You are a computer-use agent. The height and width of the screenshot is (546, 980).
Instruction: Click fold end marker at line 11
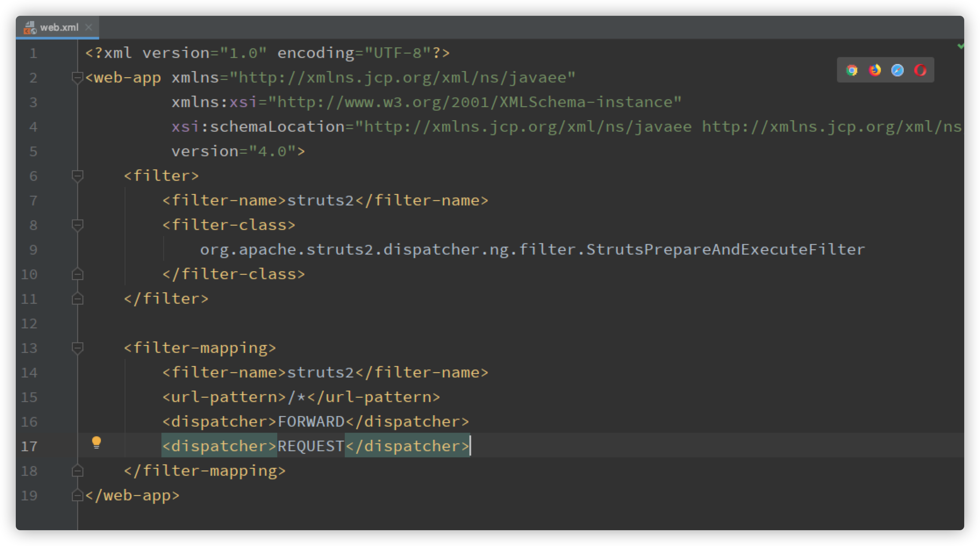coord(77,299)
